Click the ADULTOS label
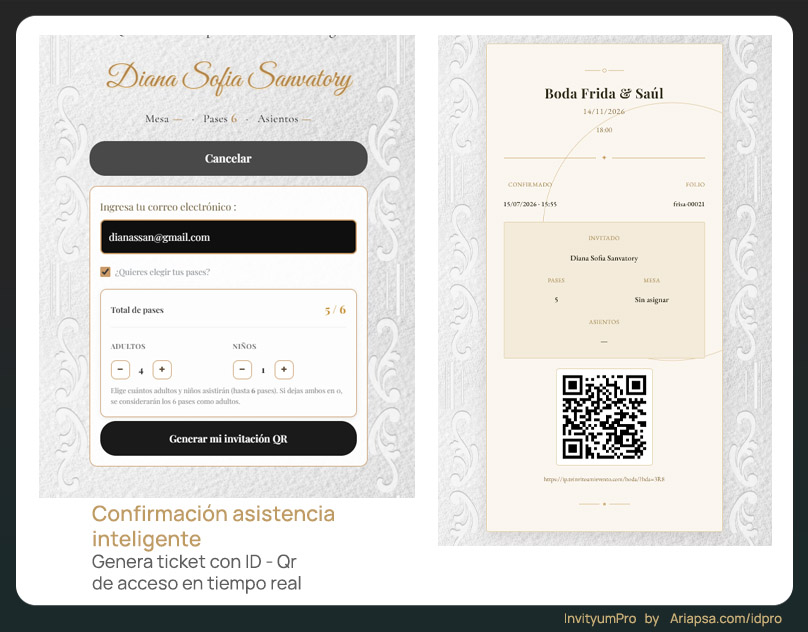 coord(128,346)
